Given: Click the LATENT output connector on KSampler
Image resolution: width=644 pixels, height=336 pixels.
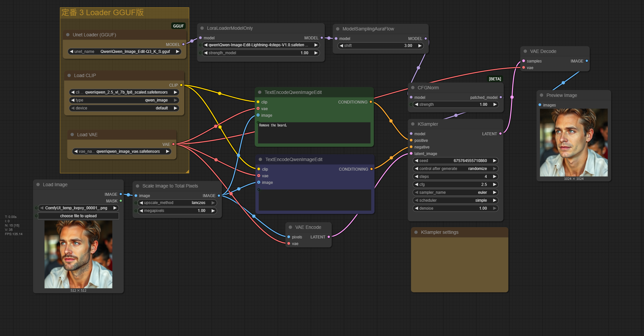Looking at the screenshot, I should coord(500,134).
